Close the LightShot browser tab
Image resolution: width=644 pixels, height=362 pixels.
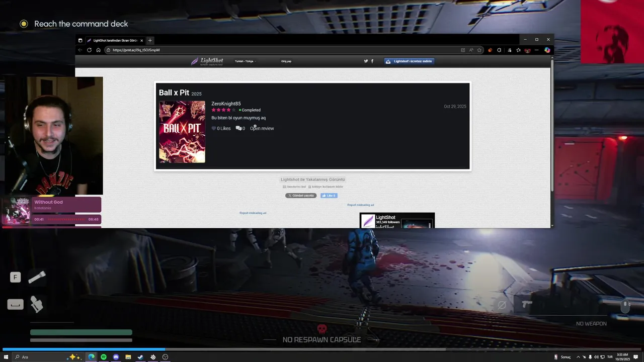tap(141, 40)
